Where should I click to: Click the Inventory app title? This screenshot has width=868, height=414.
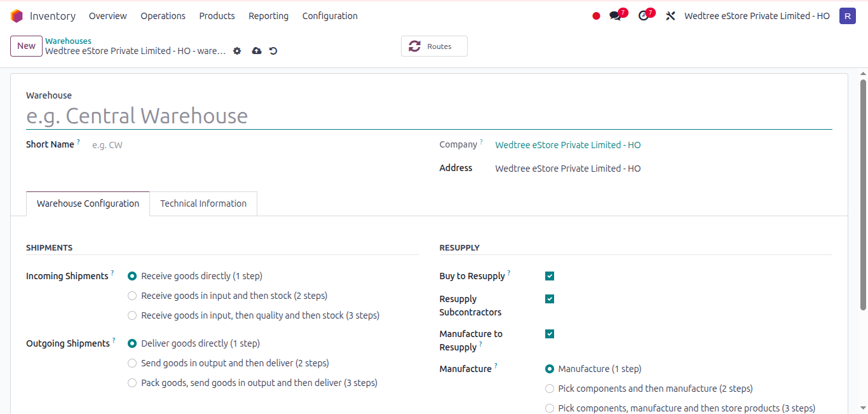53,16
